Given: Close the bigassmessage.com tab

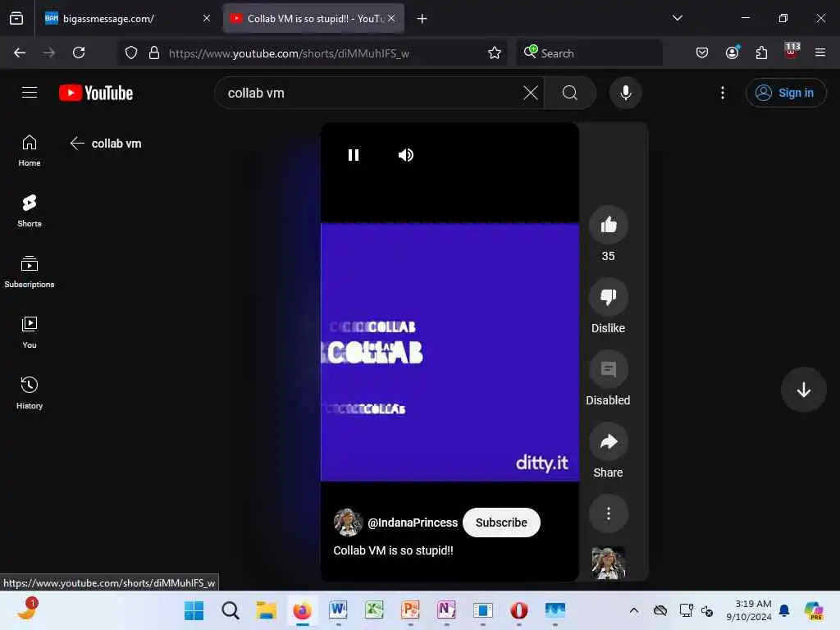Looking at the screenshot, I should click(206, 18).
